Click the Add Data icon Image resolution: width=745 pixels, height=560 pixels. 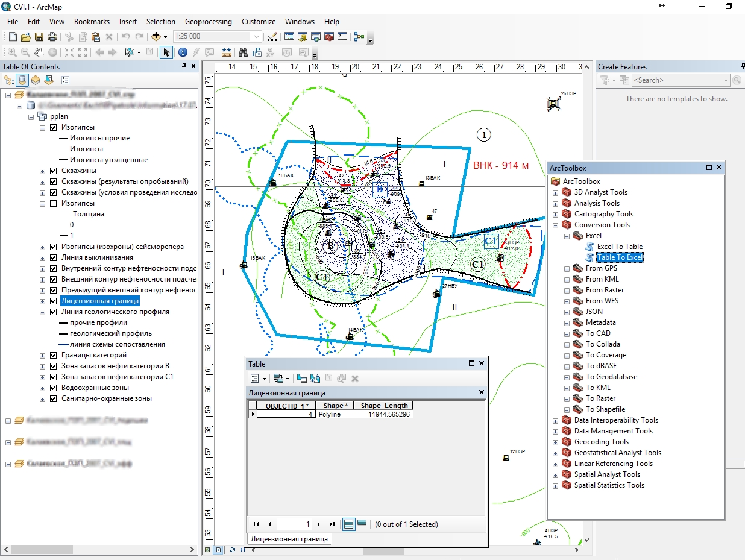pos(156,36)
